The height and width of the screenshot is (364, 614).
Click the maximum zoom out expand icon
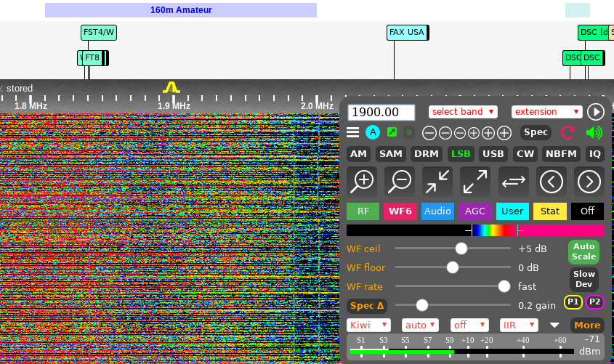474,181
